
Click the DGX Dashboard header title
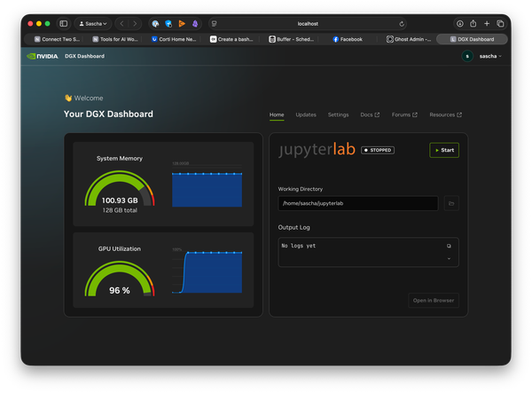point(84,57)
